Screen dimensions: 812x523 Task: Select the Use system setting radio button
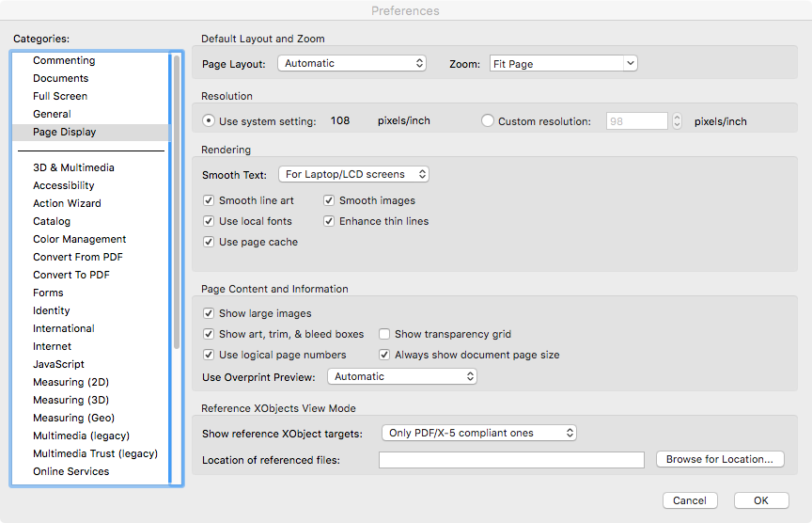point(209,120)
